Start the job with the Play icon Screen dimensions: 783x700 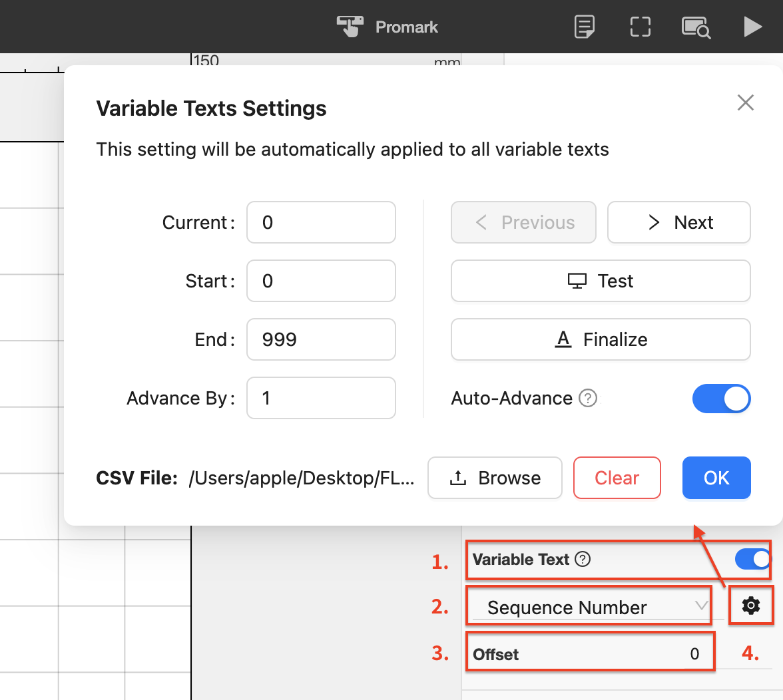753,27
